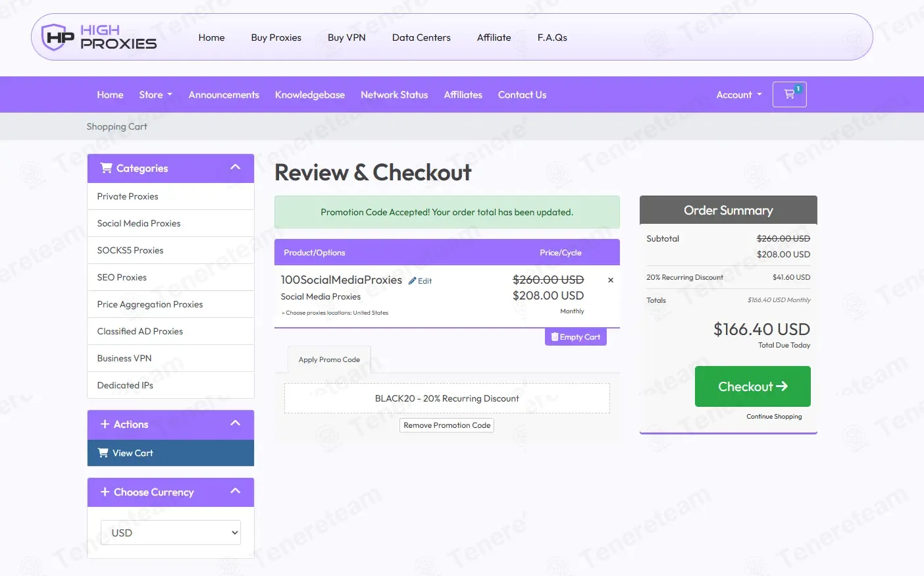The width and height of the screenshot is (924, 576).
Task: Open Buy VPN in the top navigation
Action: coord(346,38)
